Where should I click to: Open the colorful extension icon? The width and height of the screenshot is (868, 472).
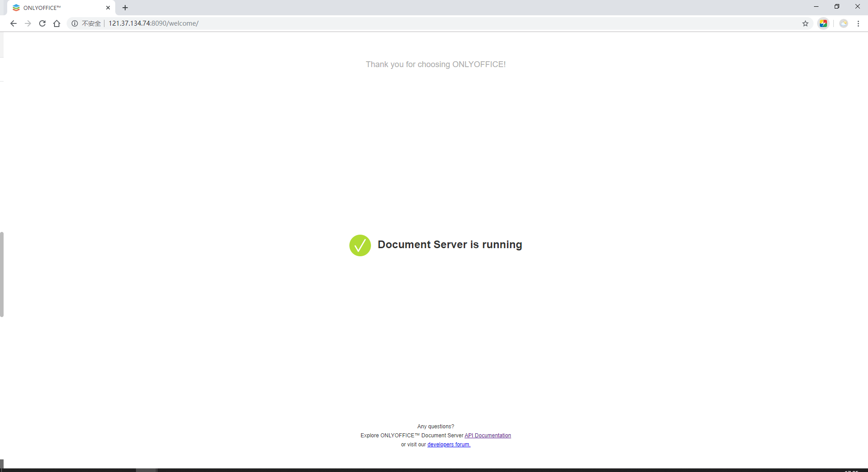(823, 23)
